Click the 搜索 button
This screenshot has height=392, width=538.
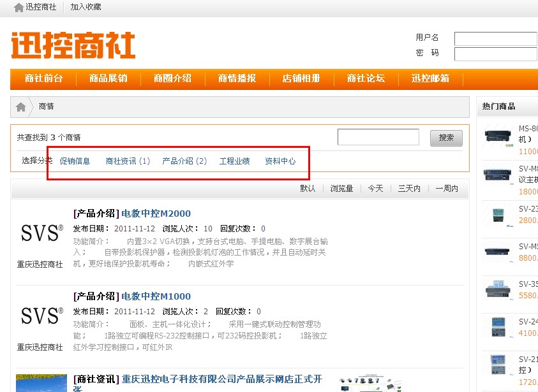click(446, 138)
